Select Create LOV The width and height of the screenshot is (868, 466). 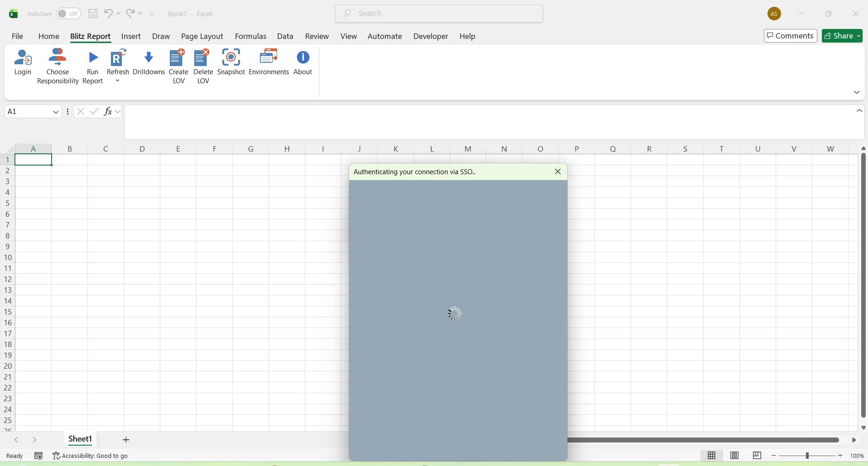pos(179,67)
